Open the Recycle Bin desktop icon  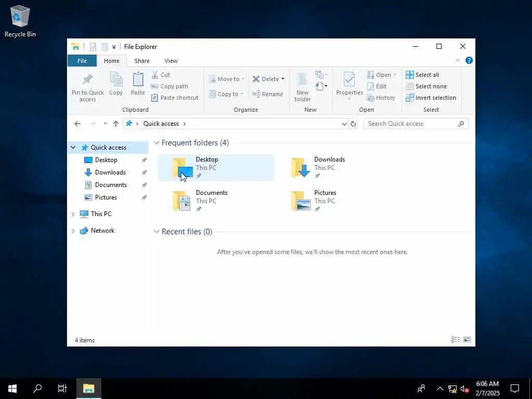tap(20, 21)
